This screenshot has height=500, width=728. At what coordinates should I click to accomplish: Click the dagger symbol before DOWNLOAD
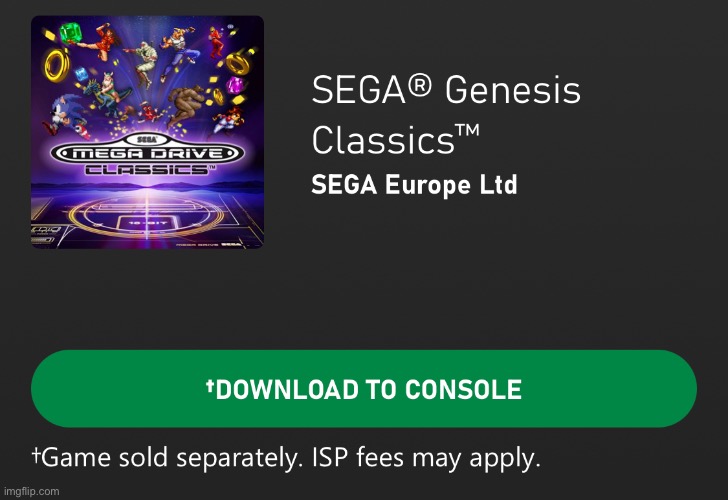click(210, 385)
